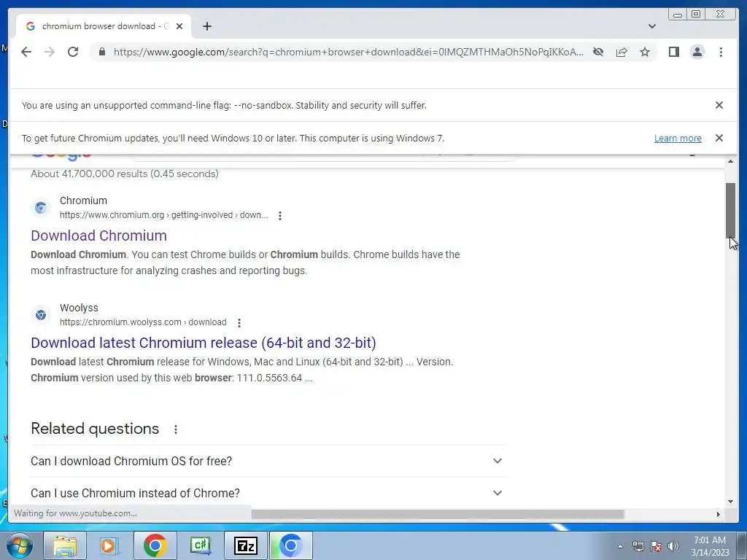The width and height of the screenshot is (747, 560).
Task: Toggle the browser side panel
Action: [673, 52]
